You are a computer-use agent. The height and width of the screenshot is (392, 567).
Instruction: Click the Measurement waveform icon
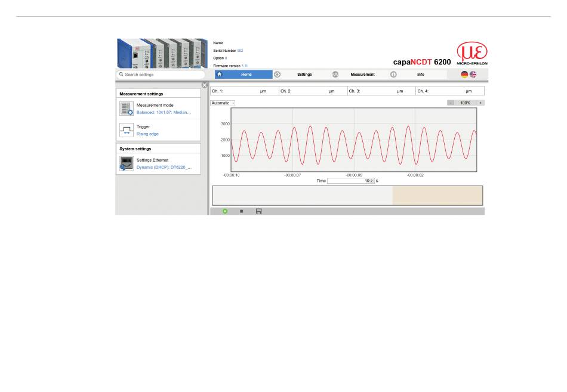335,75
